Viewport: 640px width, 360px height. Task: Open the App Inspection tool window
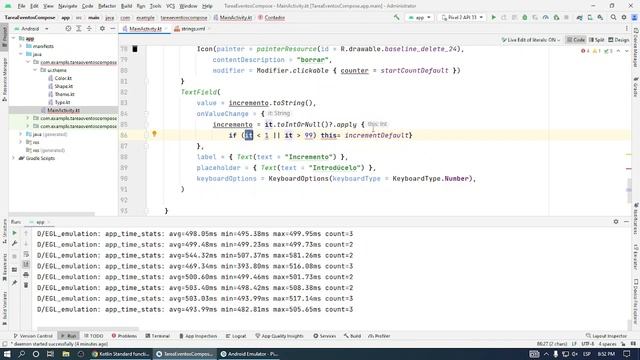[x=198, y=336]
